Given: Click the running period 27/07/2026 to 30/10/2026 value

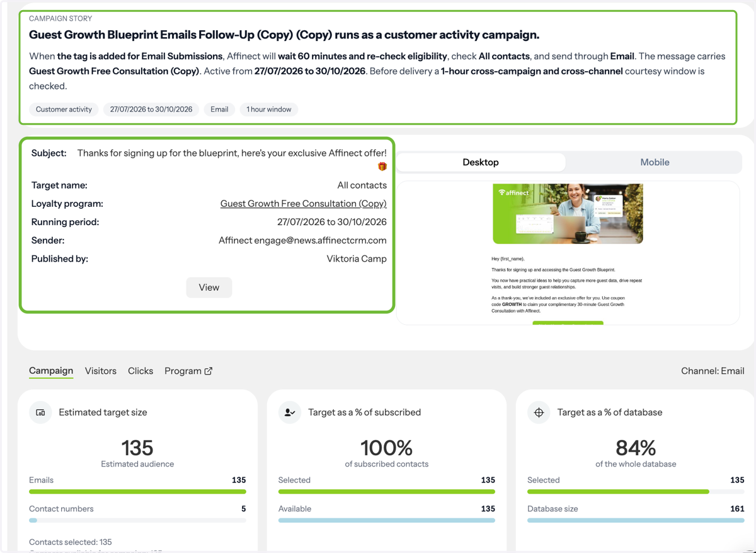Looking at the screenshot, I should tap(332, 222).
